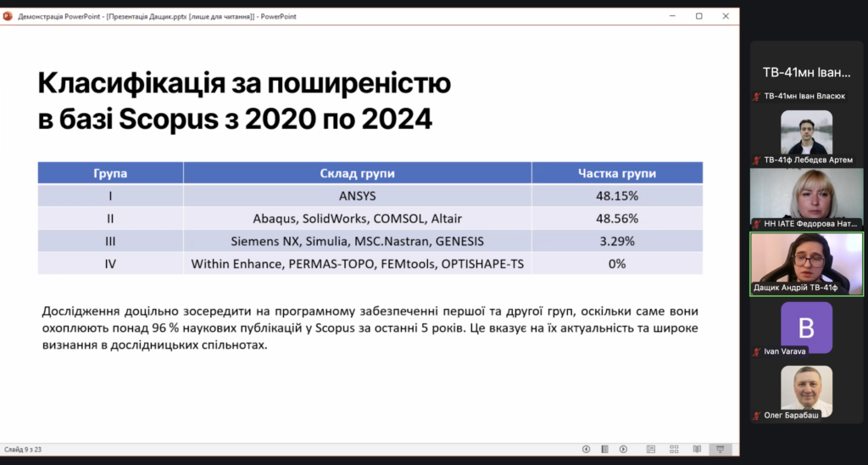This screenshot has height=465, width=868.
Task: Click the PowerPoint logo in title bar
Action: tap(8, 16)
